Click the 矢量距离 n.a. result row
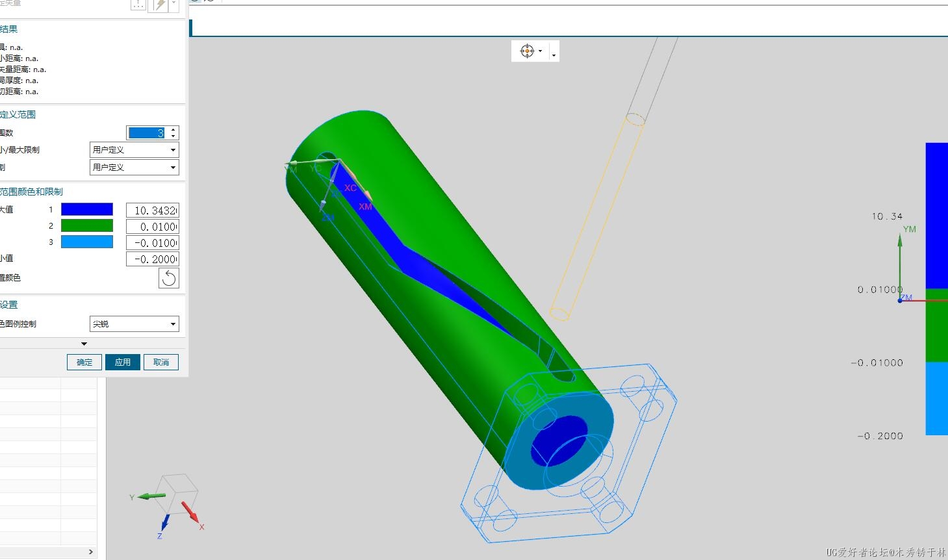This screenshot has height=560, width=948. click(23, 70)
